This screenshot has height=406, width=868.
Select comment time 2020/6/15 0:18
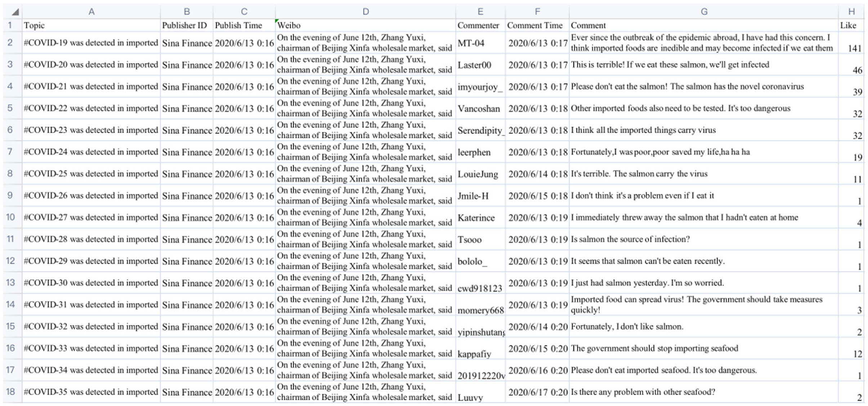(537, 196)
